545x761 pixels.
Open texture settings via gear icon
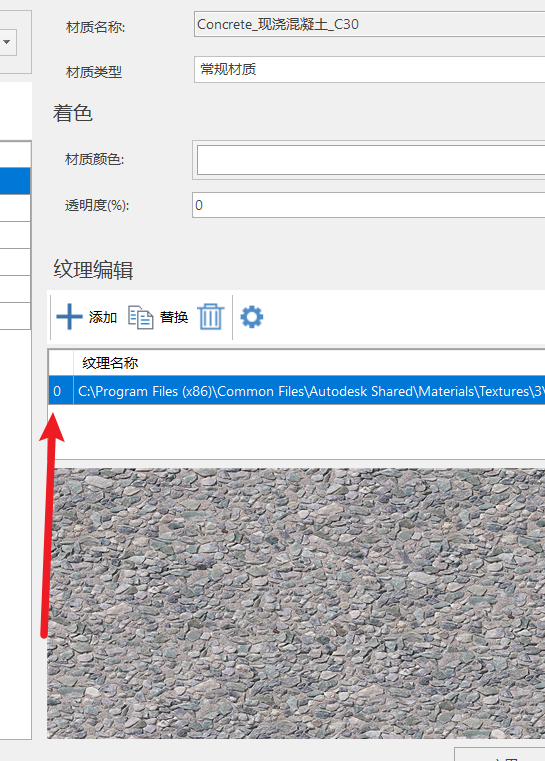pos(252,317)
